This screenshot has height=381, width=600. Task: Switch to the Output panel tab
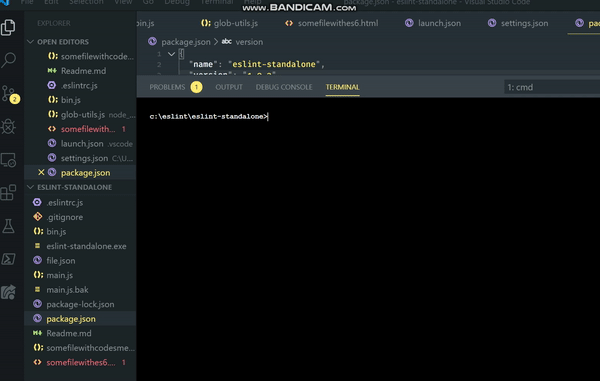coord(229,87)
